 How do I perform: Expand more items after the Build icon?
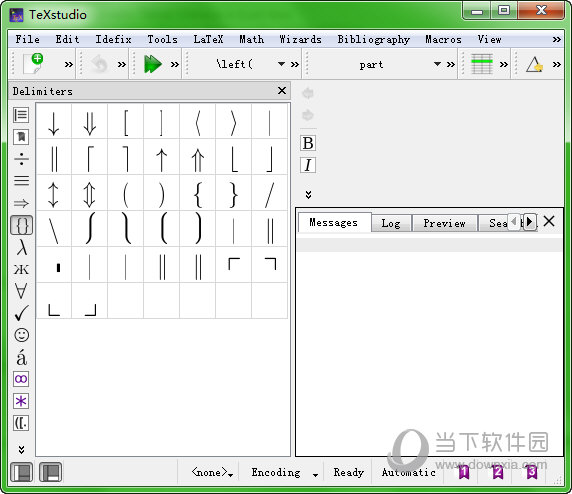pos(175,65)
